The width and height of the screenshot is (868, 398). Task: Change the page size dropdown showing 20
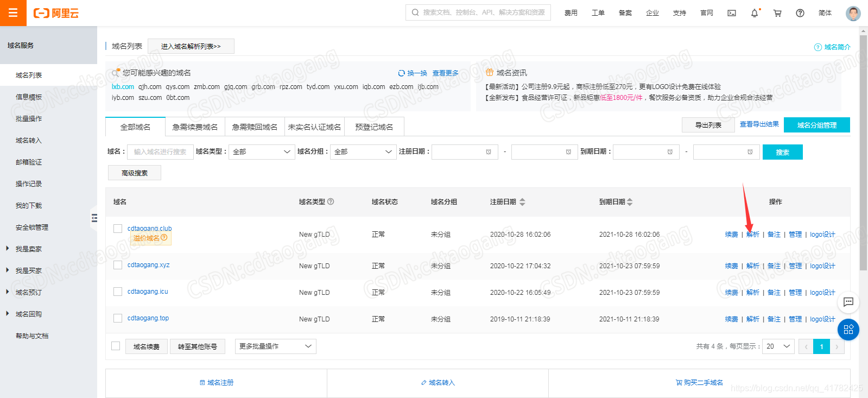pos(778,346)
